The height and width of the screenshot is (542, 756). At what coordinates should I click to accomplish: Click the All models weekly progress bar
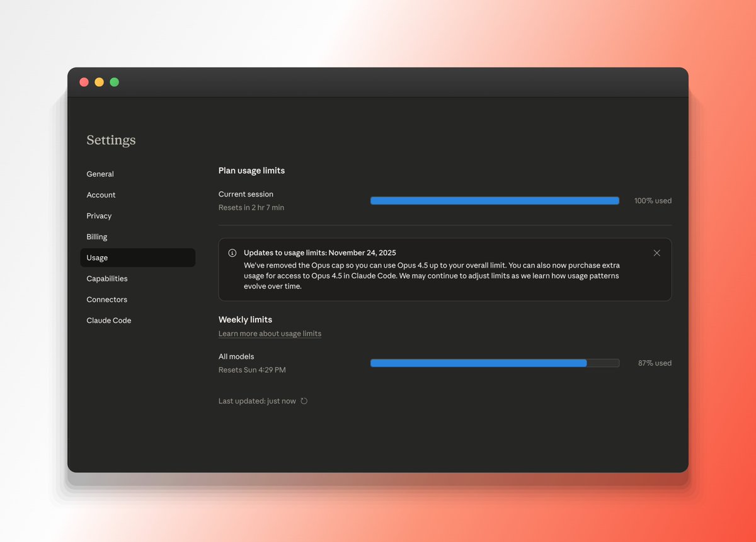[x=495, y=363]
